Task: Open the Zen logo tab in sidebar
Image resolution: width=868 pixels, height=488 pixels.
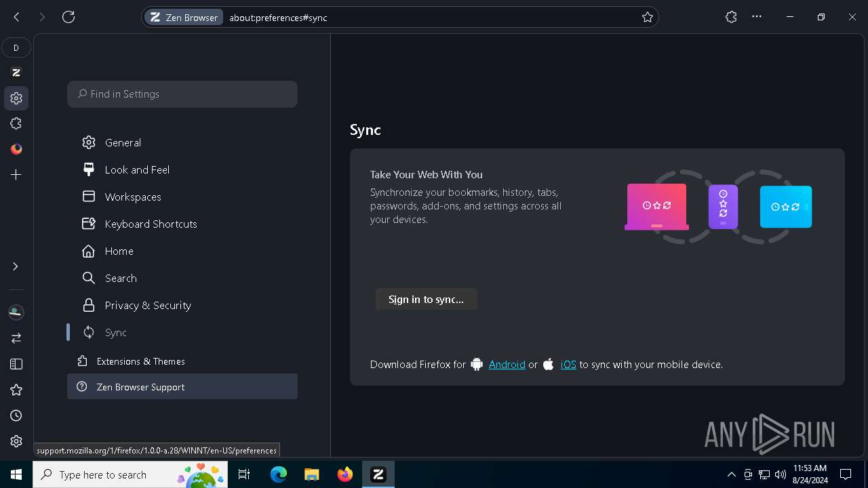Action: tap(16, 73)
